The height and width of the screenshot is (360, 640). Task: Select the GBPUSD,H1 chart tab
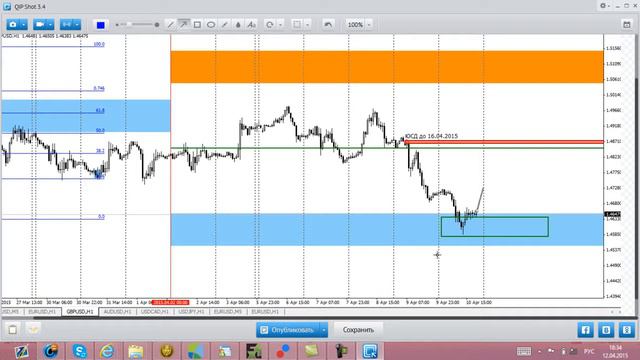click(x=80, y=311)
